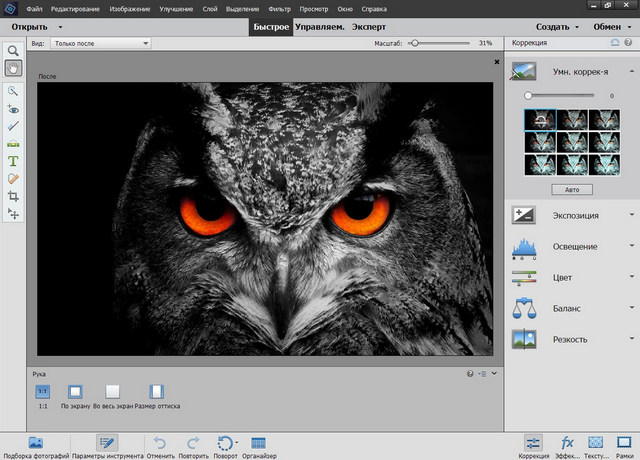The height and width of the screenshot is (460, 640).
Task: Activate the Crop tool
Action: pyautogui.click(x=14, y=196)
